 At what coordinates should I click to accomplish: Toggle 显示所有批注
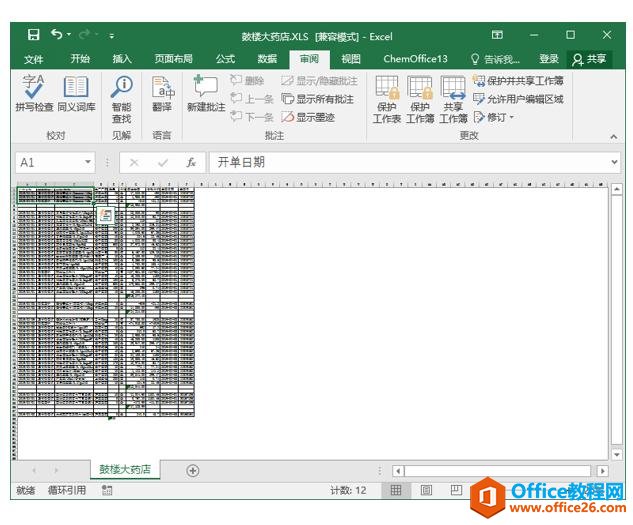(x=317, y=99)
